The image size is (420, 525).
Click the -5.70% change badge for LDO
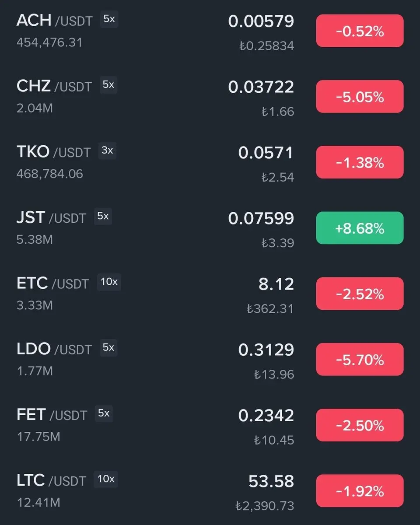coord(360,360)
